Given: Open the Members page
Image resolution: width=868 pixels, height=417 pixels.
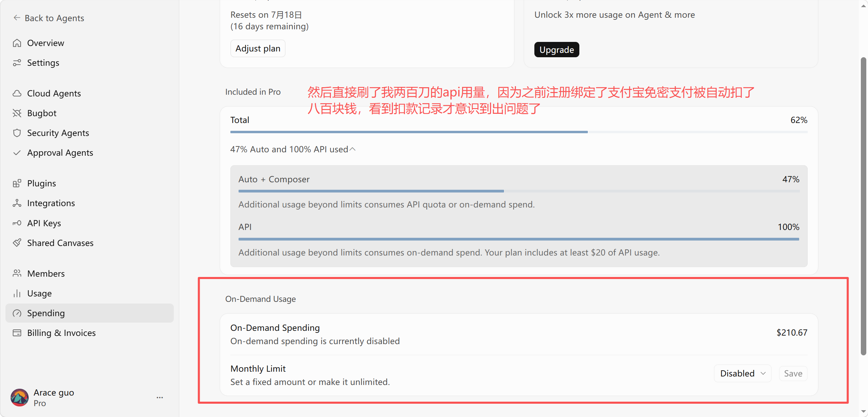Looking at the screenshot, I should tap(90, 274).
